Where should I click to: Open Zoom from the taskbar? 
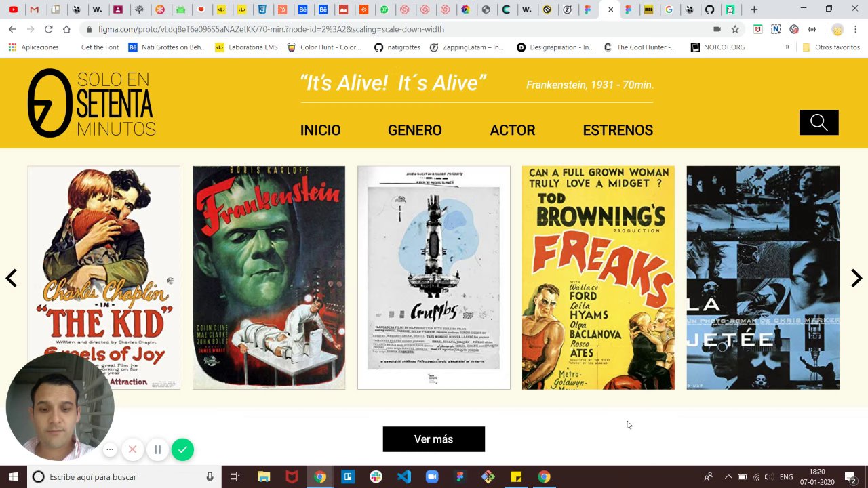point(432,476)
